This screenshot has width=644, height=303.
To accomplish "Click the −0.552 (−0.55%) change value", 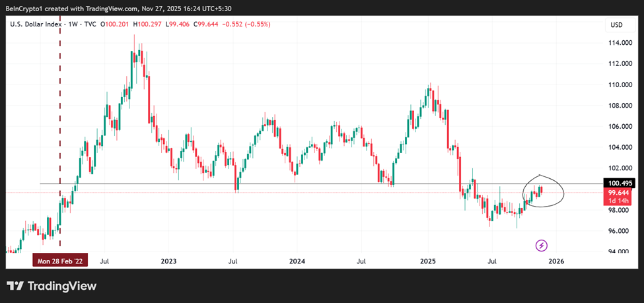I will coord(244,24).
